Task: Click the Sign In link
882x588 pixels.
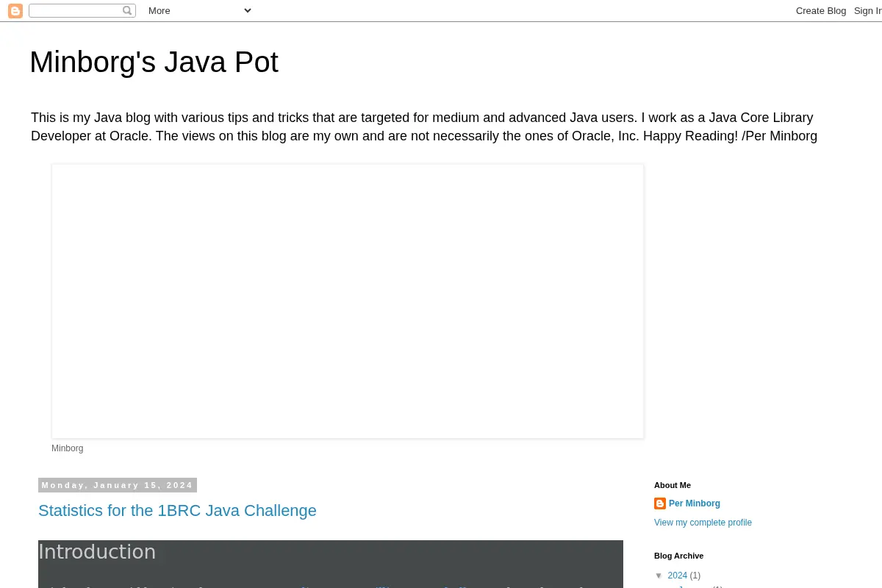Action: coord(868,11)
